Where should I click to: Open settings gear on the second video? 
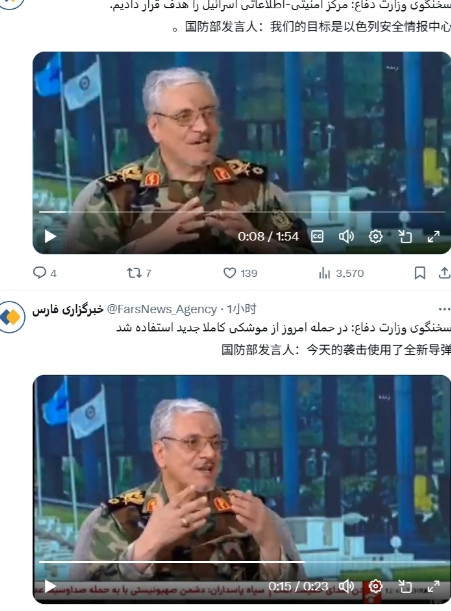pyautogui.click(x=375, y=586)
